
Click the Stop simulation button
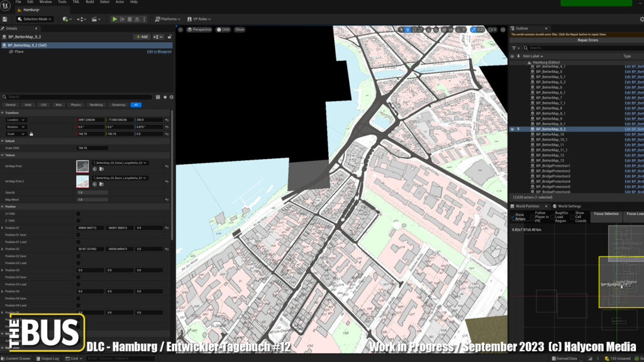[x=130, y=19]
